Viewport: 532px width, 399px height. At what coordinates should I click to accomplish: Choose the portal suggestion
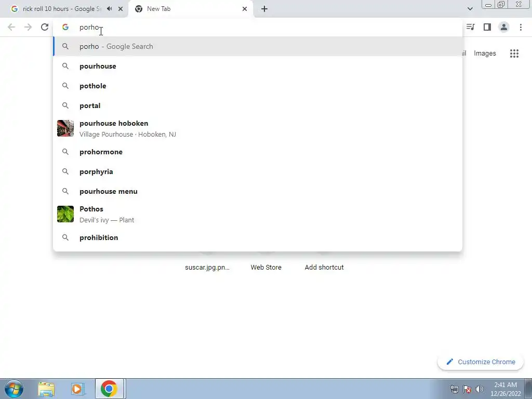[x=258, y=105]
